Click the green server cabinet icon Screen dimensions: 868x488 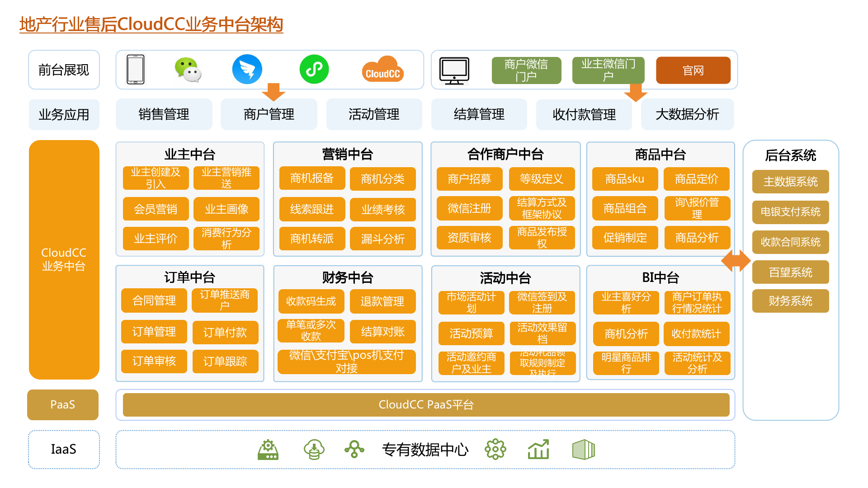coord(583,449)
